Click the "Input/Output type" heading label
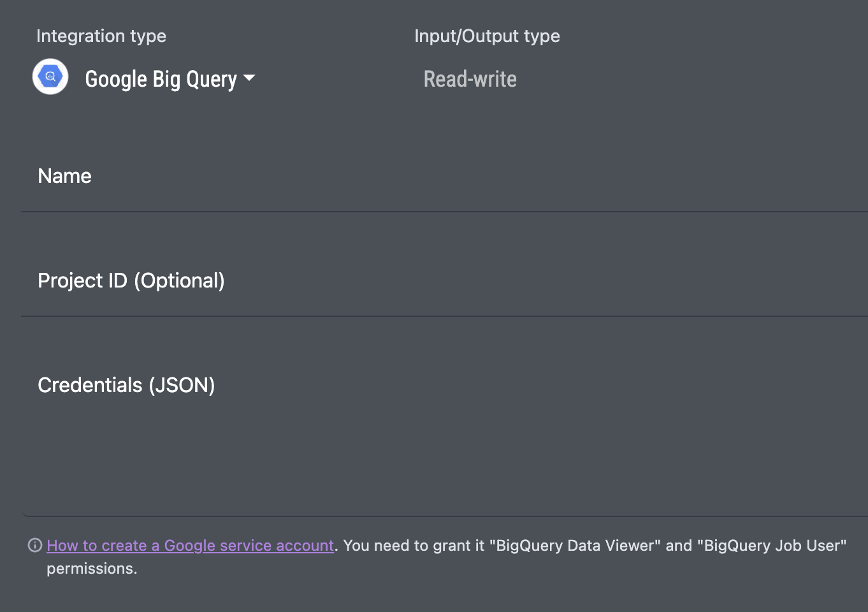Image resolution: width=868 pixels, height=612 pixels. 487,36
